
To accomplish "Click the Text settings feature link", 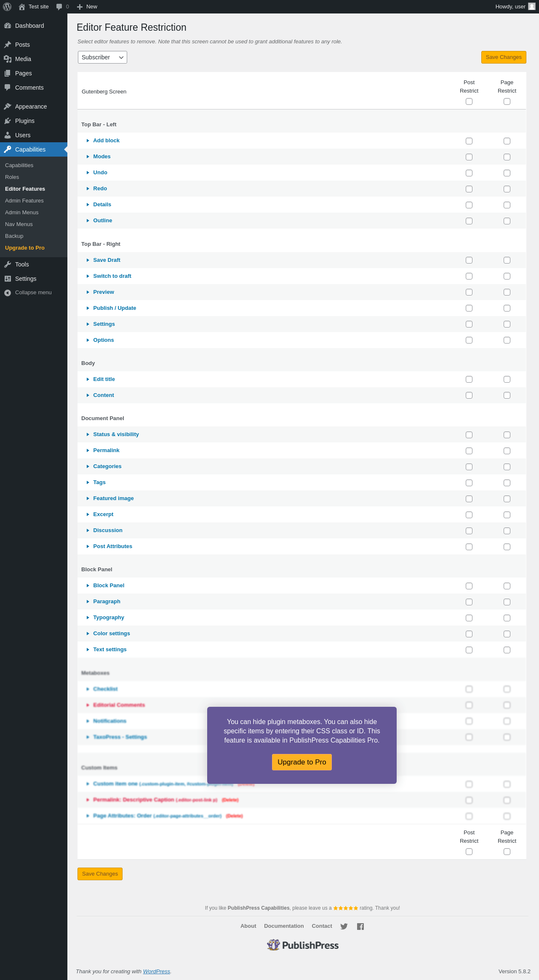I will tap(110, 650).
